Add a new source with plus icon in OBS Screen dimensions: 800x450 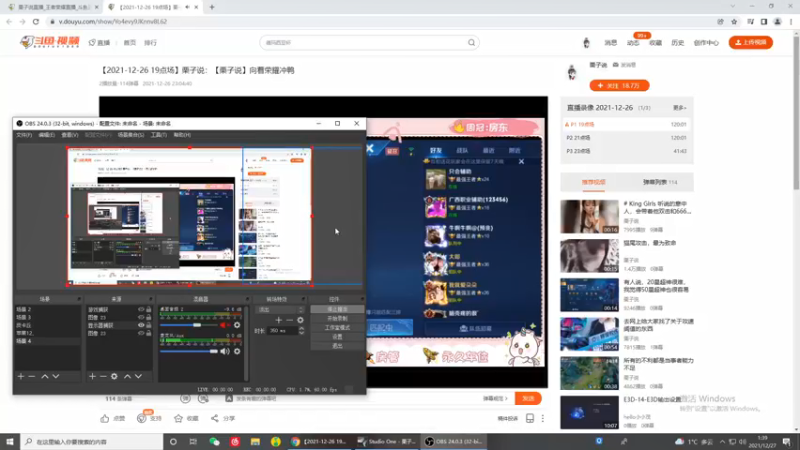click(92, 376)
